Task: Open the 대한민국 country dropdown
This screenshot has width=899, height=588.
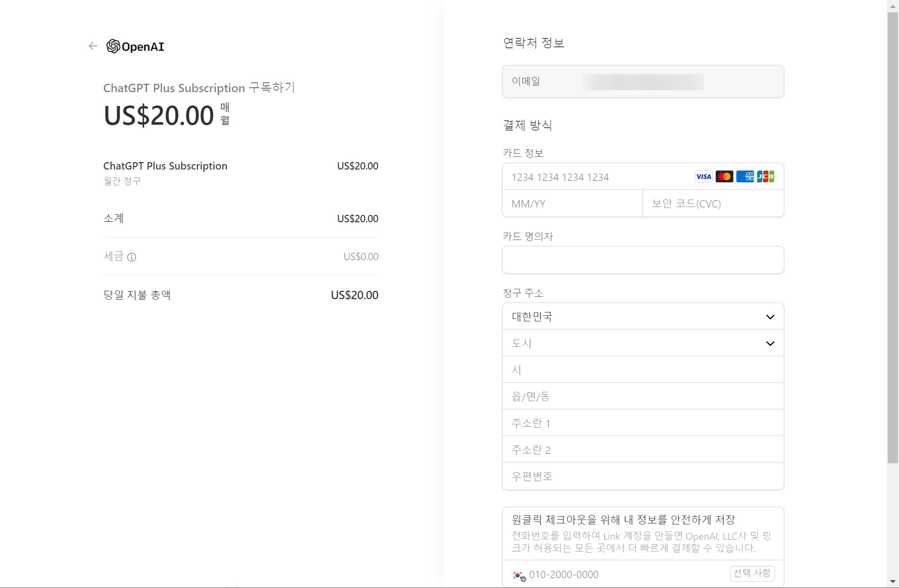Action: (x=642, y=316)
